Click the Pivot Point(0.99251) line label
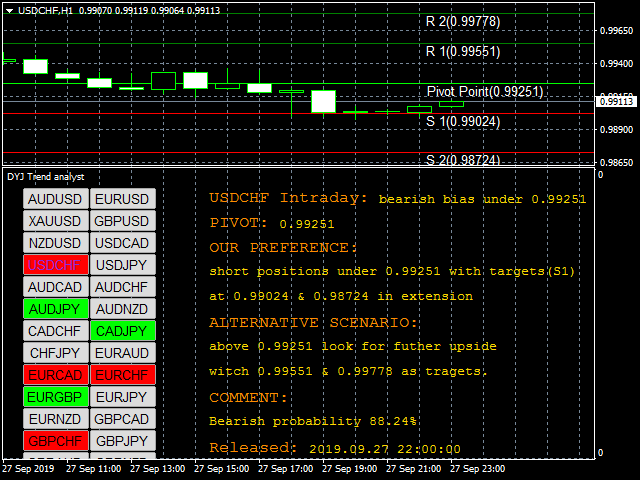 pos(485,91)
